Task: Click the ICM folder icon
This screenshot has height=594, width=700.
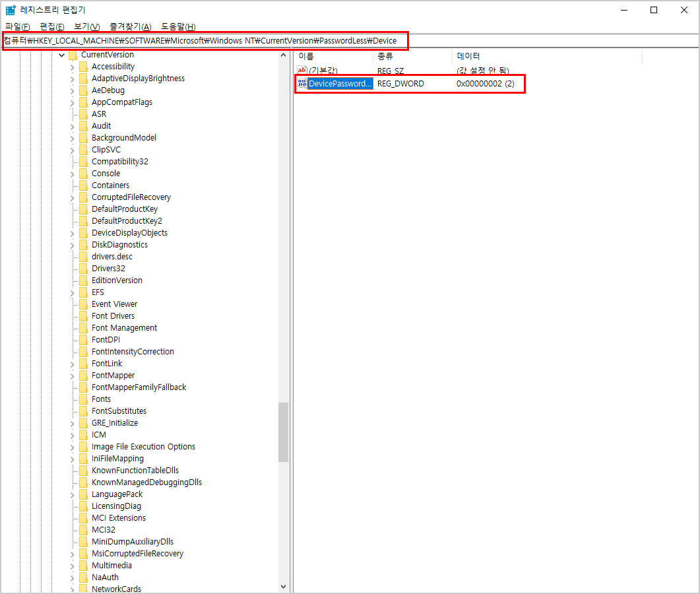Action: [84, 434]
